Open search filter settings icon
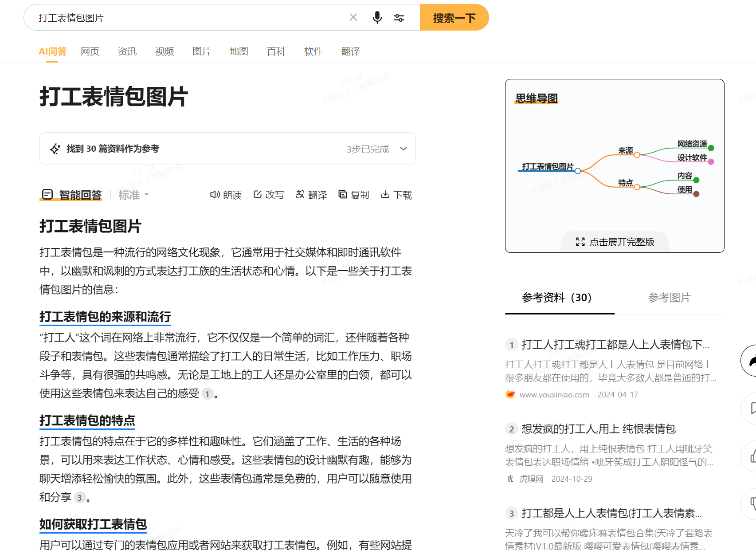The width and height of the screenshot is (756, 550). [x=399, y=18]
